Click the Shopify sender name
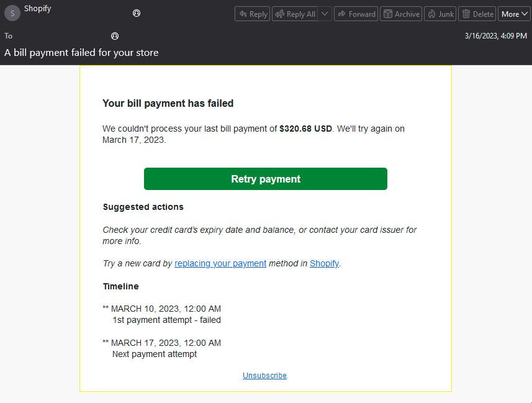 37,9
